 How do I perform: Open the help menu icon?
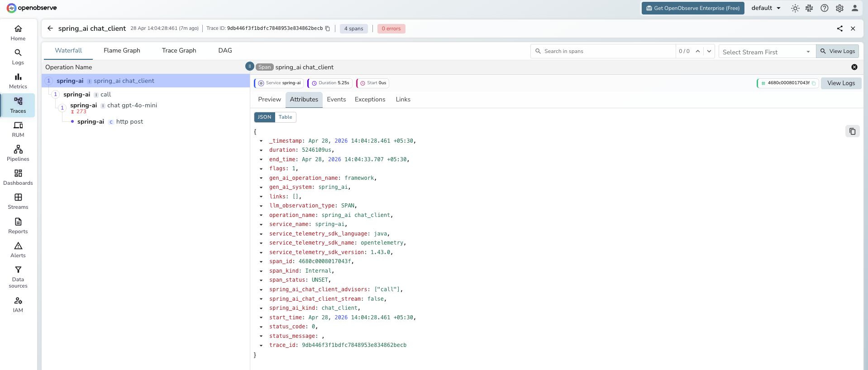point(825,8)
